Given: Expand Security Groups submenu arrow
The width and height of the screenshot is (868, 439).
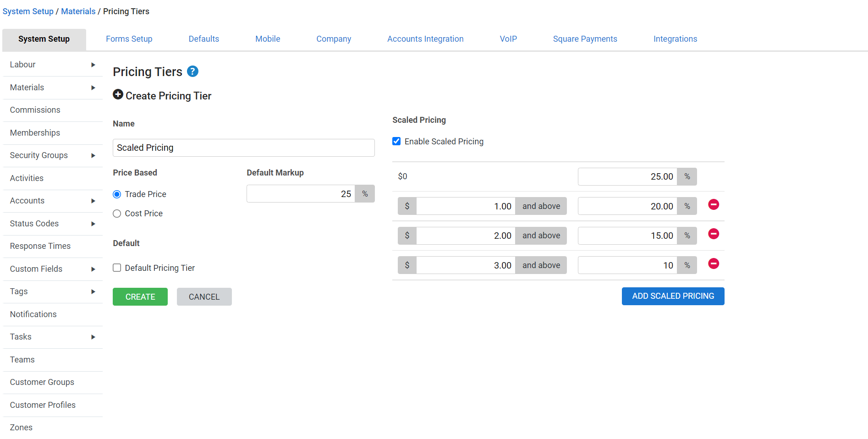Looking at the screenshot, I should [93, 156].
